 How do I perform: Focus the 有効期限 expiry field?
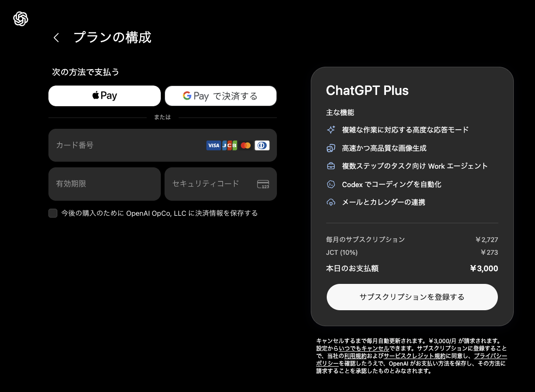104,184
